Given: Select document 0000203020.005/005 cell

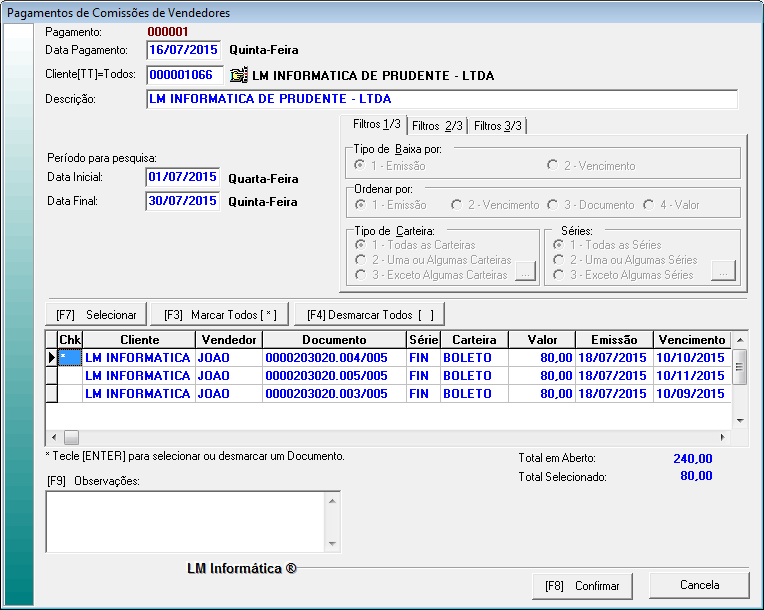Looking at the screenshot, I should tap(334, 376).
